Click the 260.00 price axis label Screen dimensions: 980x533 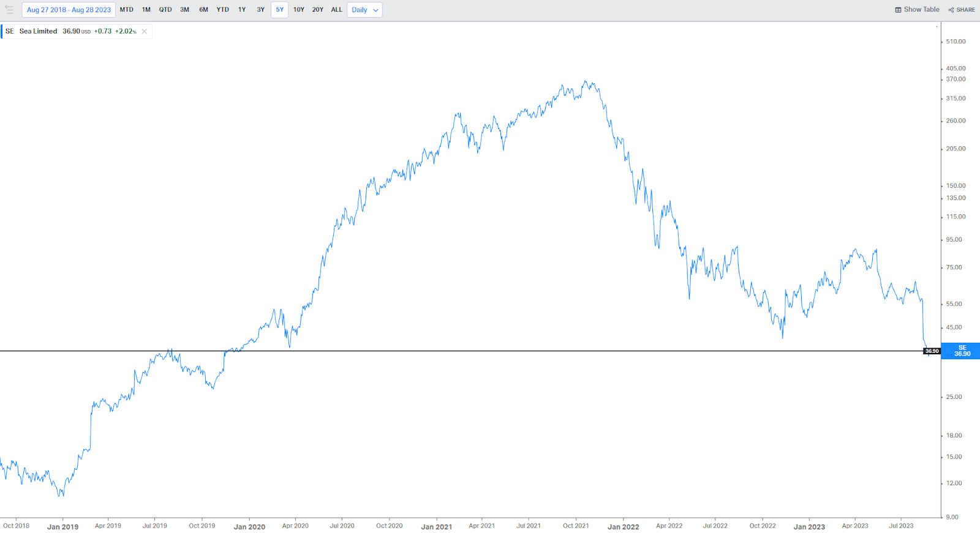[956, 121]
